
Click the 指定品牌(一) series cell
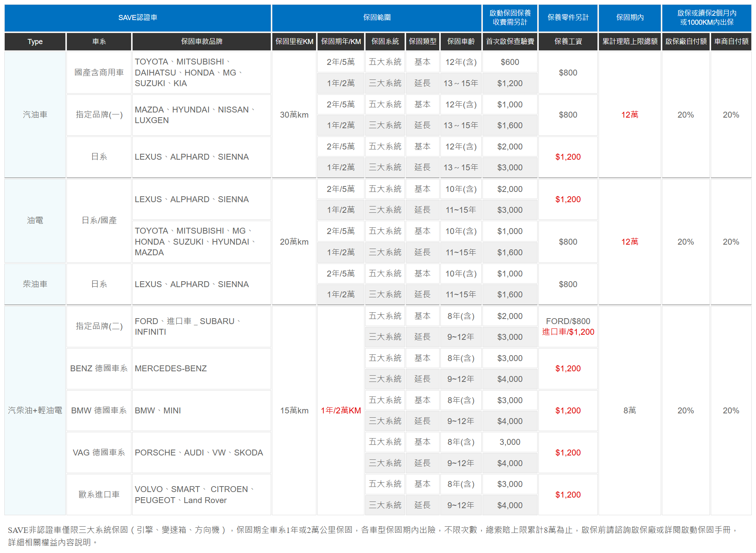[x=99, y=115]
